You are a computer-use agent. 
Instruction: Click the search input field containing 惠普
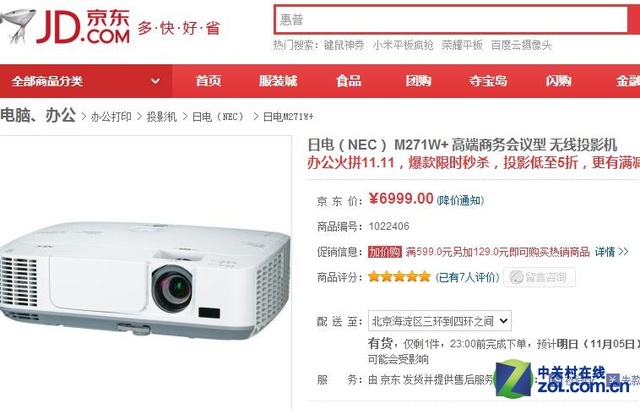tap(451, 20)
